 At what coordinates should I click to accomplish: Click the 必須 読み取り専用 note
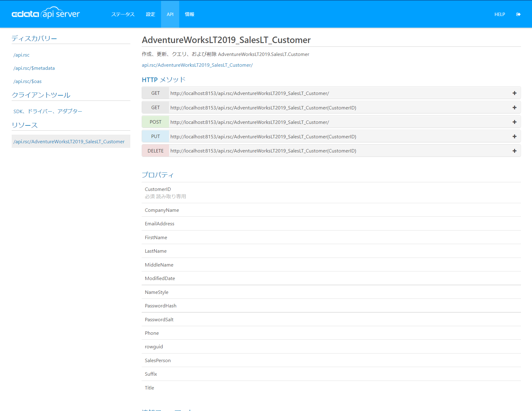(x=165, y=196)
